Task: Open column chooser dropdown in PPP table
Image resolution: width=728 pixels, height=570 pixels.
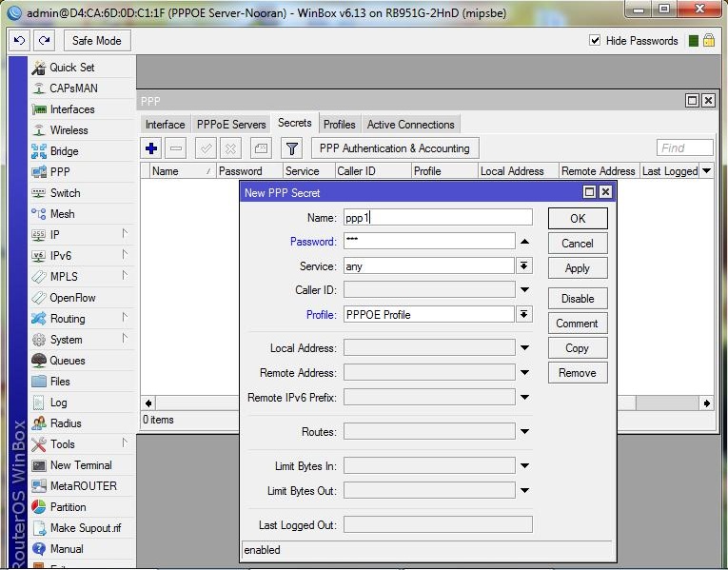Action: click(707, 171)
